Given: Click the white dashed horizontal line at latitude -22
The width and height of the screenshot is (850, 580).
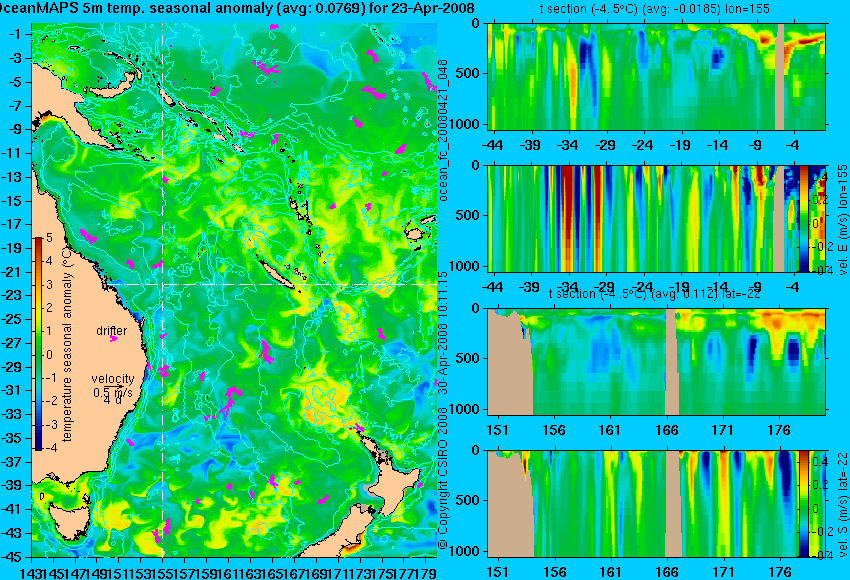Looking at the screenshot, I should click(x=271, y=284).
